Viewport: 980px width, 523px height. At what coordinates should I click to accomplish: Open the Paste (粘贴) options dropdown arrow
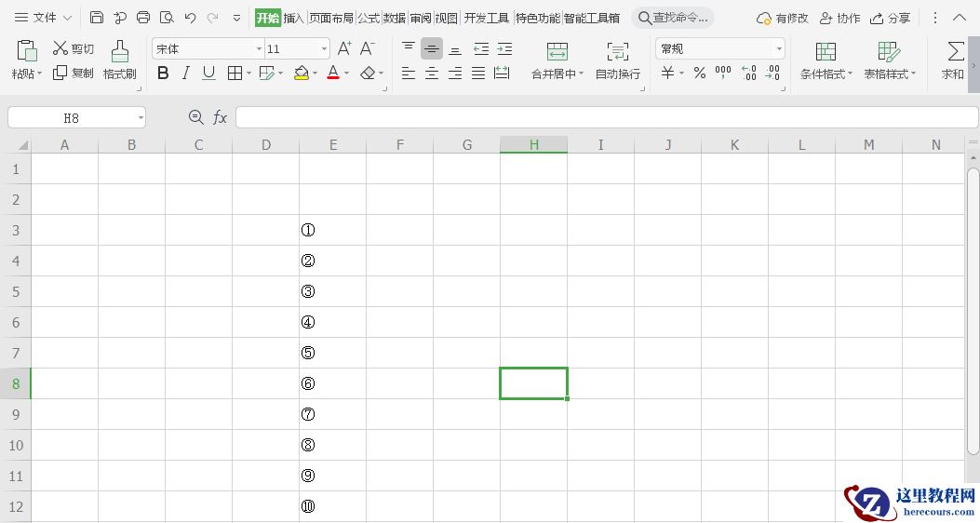39,74
